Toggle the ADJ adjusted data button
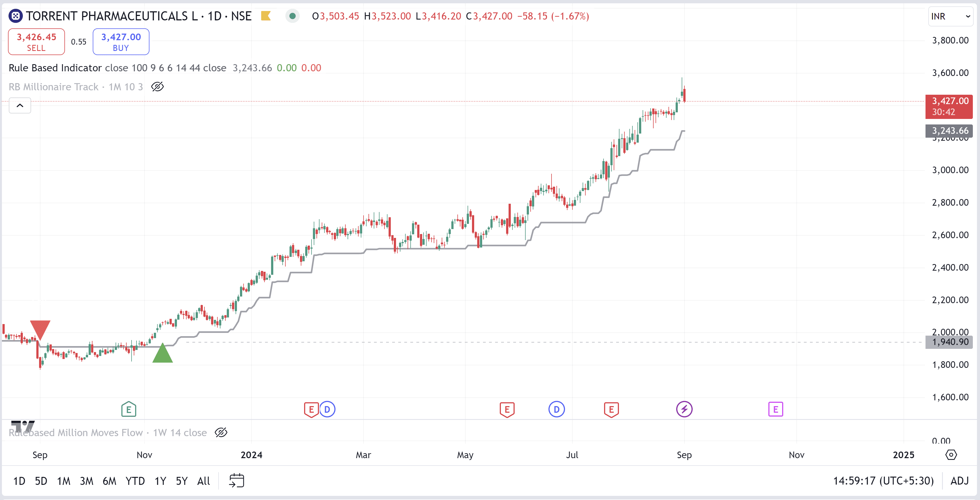The image size is (980, 500). [959, 481]
